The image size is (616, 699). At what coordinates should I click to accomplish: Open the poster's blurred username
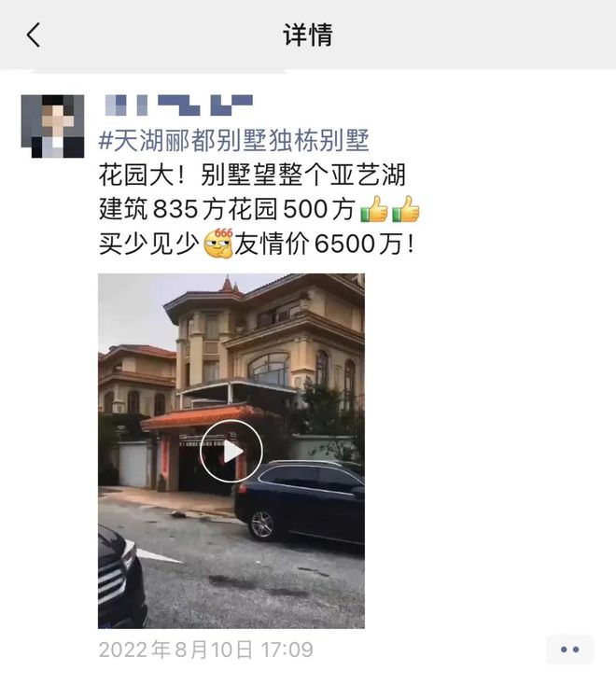(179, 105)
